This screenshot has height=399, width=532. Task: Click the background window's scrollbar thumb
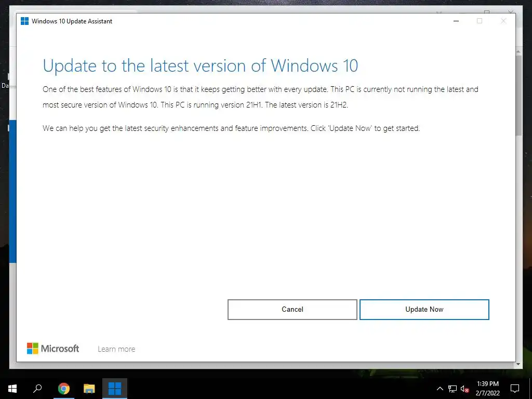[x=518, y=95]
